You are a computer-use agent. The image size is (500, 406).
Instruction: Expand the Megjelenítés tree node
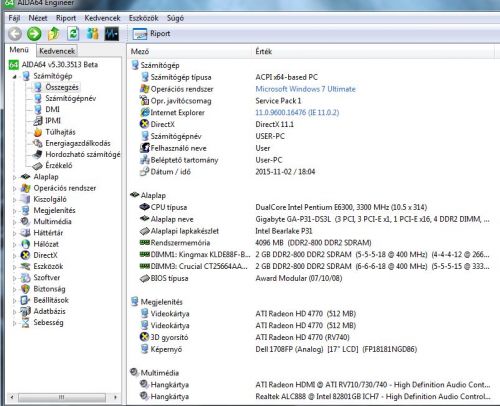14,211
